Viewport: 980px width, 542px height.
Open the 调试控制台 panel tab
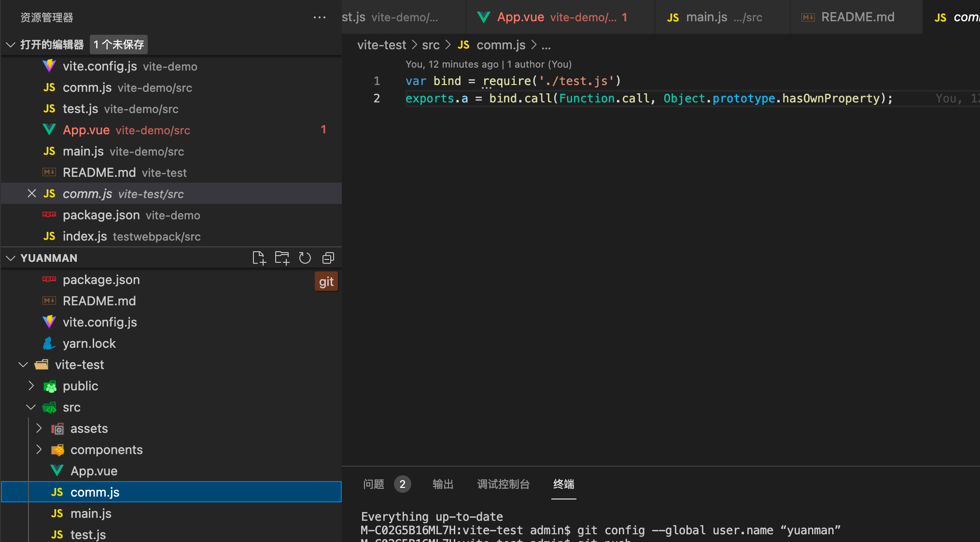pyautogui.click(x=504, y=485)
